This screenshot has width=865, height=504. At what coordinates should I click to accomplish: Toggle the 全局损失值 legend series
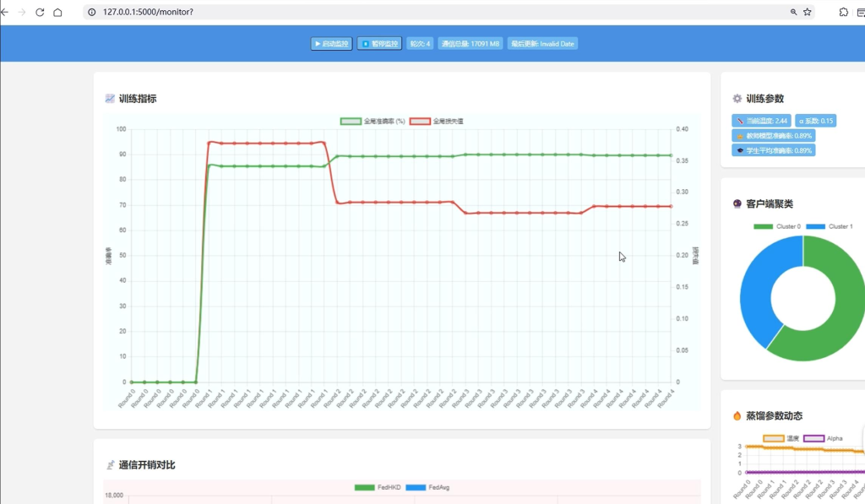pyautogui.click(x=436, y=122)
